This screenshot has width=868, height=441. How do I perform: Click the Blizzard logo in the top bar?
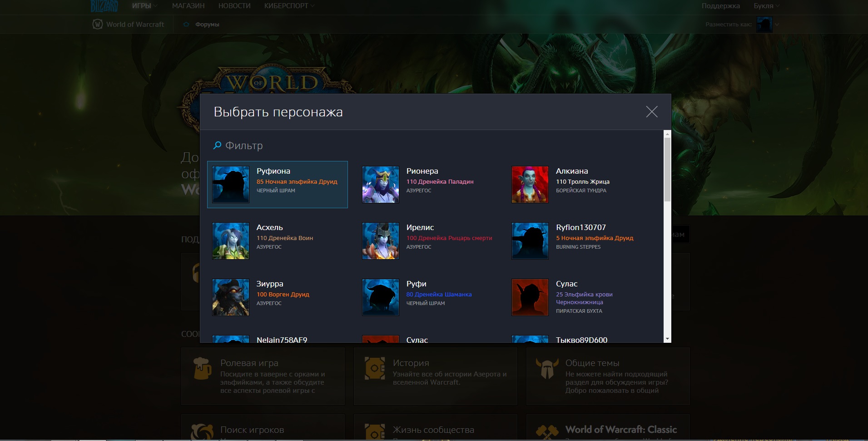pyautogui.click(x=104, y=6)
